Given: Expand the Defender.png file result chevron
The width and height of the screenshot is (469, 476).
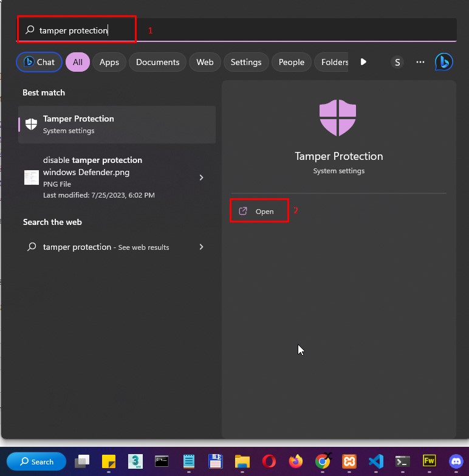Looking at the screenshot, I should 201,178.
